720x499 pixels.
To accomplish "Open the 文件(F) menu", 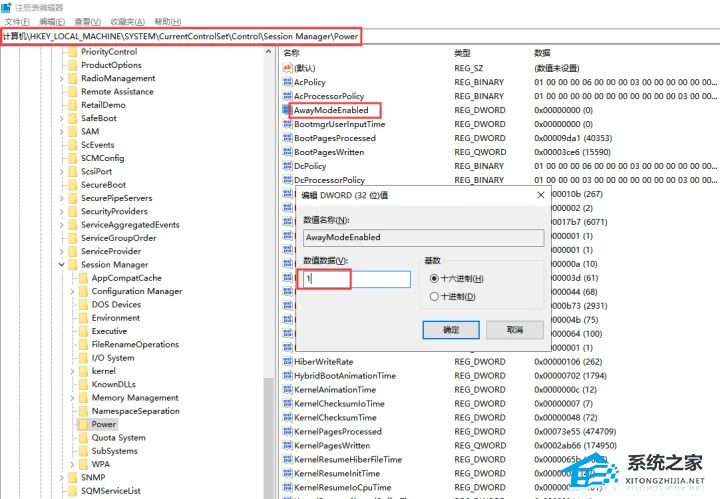I will click(17, 22).
